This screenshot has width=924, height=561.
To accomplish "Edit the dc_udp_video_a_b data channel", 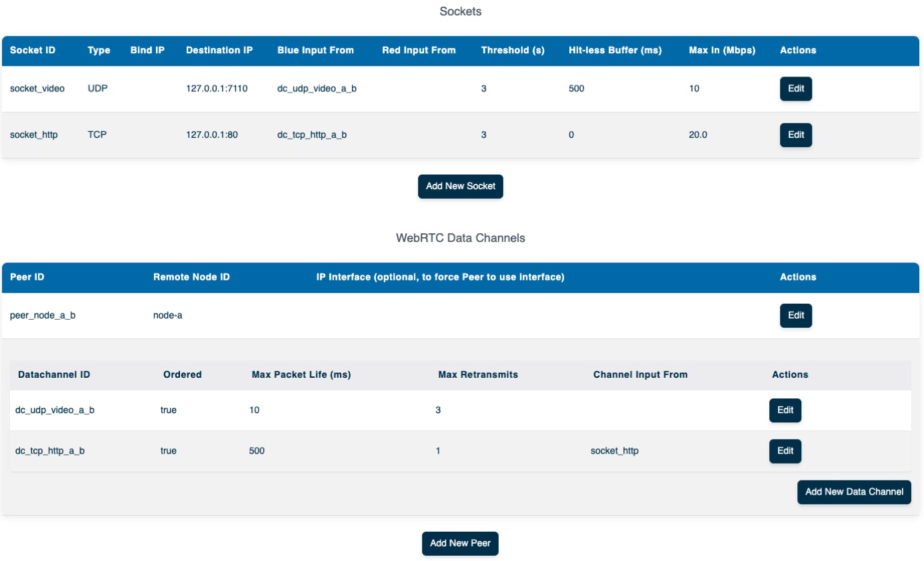I will click(x=785, y=410).
